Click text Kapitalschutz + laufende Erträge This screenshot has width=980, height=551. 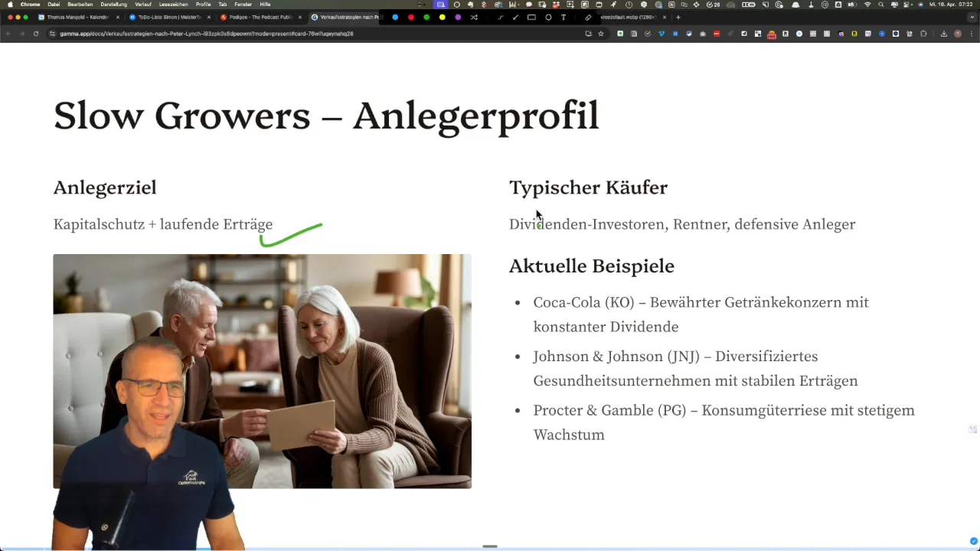click(163, 224)
